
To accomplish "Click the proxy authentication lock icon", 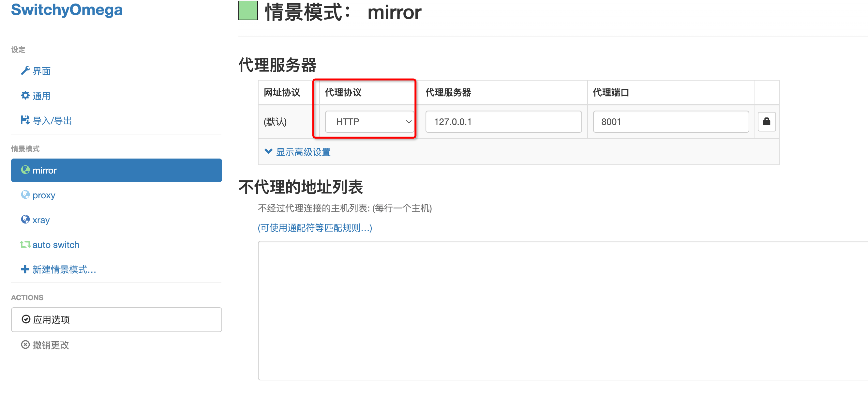I will [x=766, y=122].
